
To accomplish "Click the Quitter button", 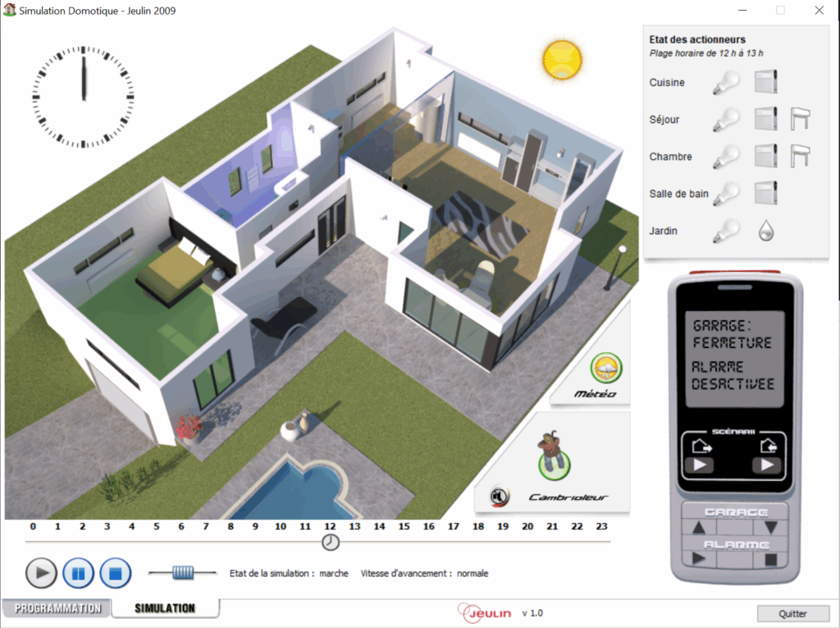I will tap(792, 613).
